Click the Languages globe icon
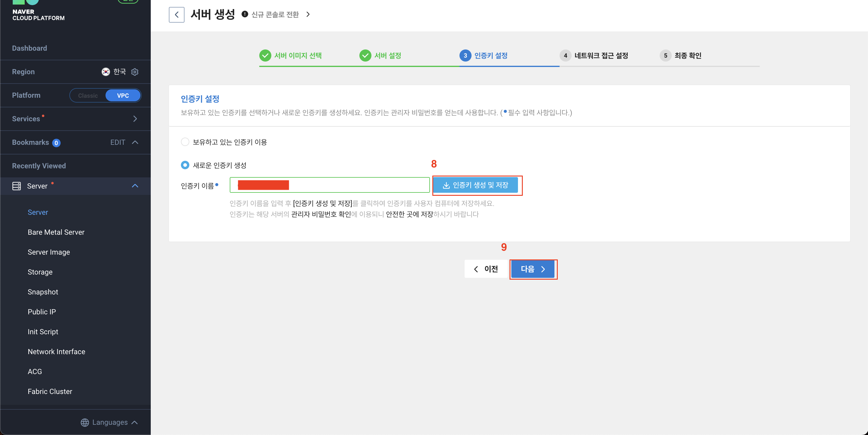This screenshot has height=435, width=868. (x=85, y=422)
